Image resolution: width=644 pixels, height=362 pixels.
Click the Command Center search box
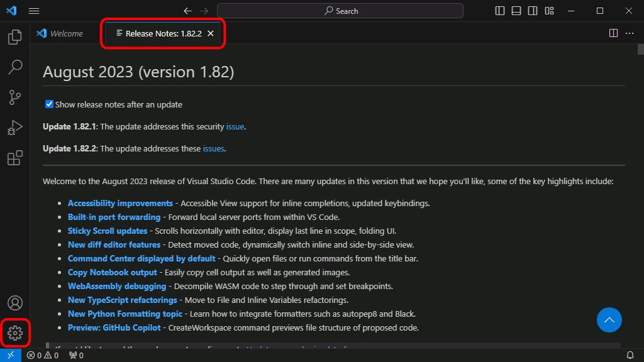coord(340,11)
